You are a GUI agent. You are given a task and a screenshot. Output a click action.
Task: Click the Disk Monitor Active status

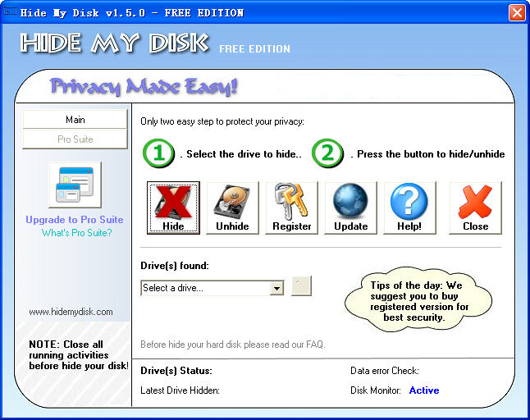point(424,390)
